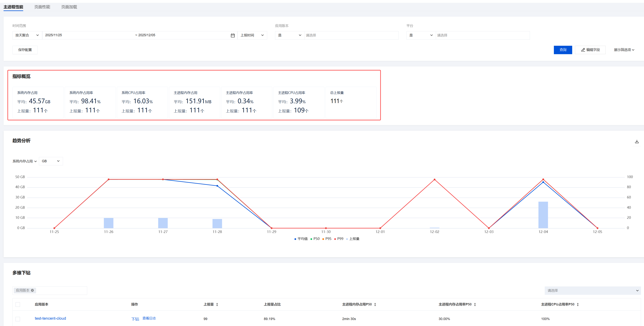
Task: Click the 应用版本 请选择 input field
Action: [351, 35]
